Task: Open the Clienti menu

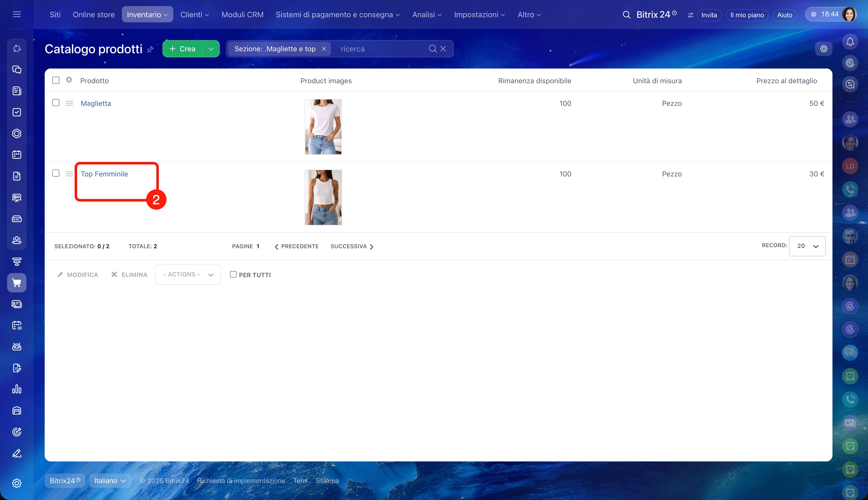Action: click(x=194, y=14)
